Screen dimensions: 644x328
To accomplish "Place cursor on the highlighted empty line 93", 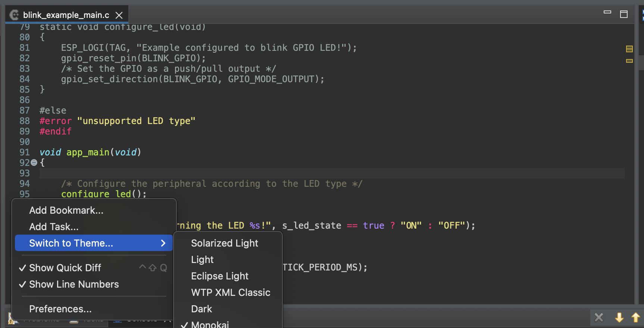I will (332, 173).
